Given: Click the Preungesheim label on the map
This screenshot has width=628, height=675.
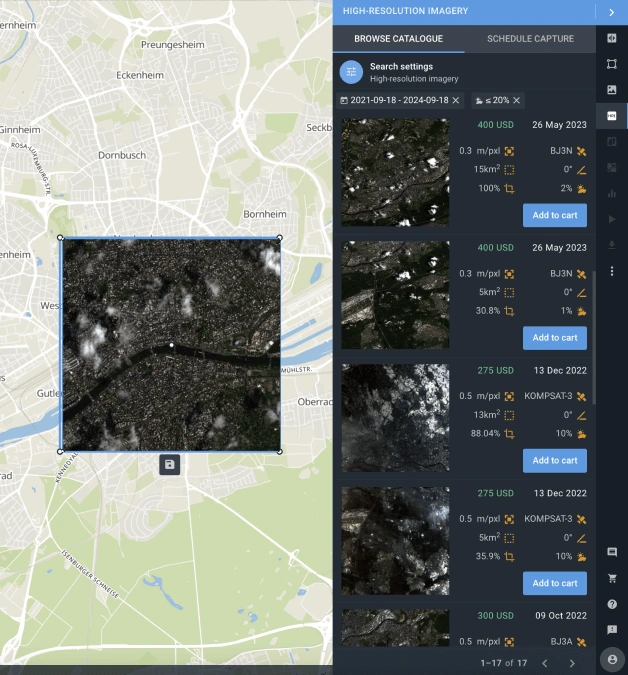Looking at the screenshot, I should coord(173,45).
